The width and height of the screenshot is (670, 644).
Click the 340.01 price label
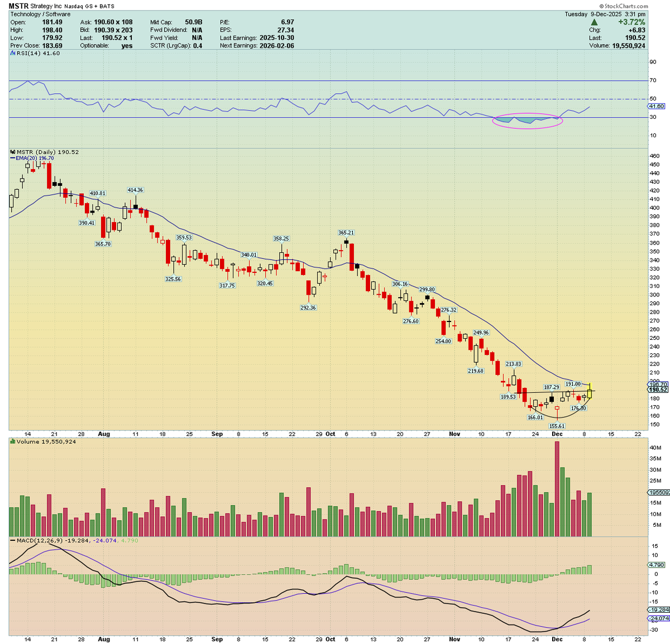coord(249,255)
